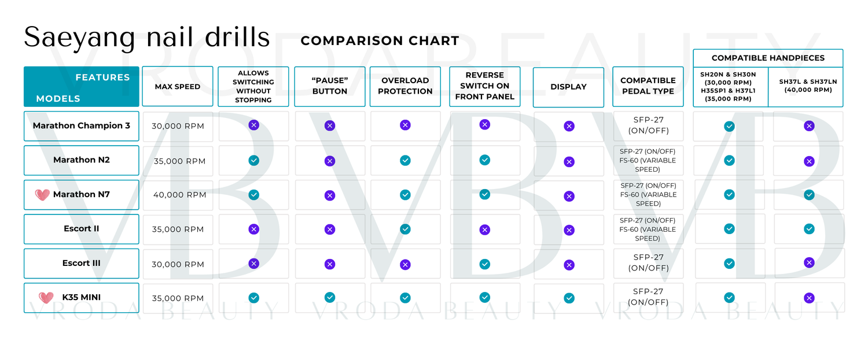This screenshot has height=337, width=868.
Task: Click the teal Features/Models header cell
Action: tap(82, 87)
